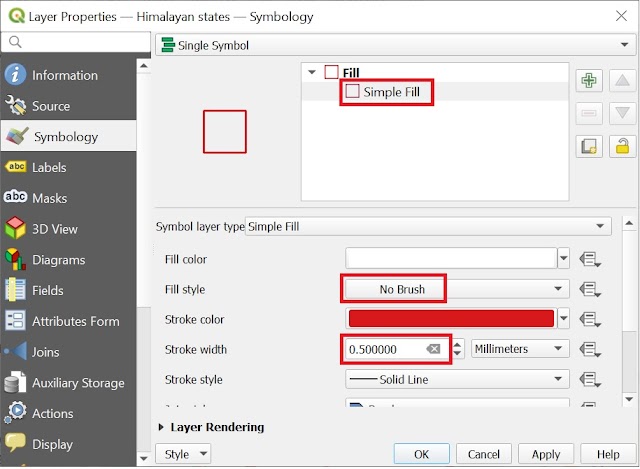Open the Fill color dropdown arrow
Viewport: 640px width, 469px height.
pos(564,258)
